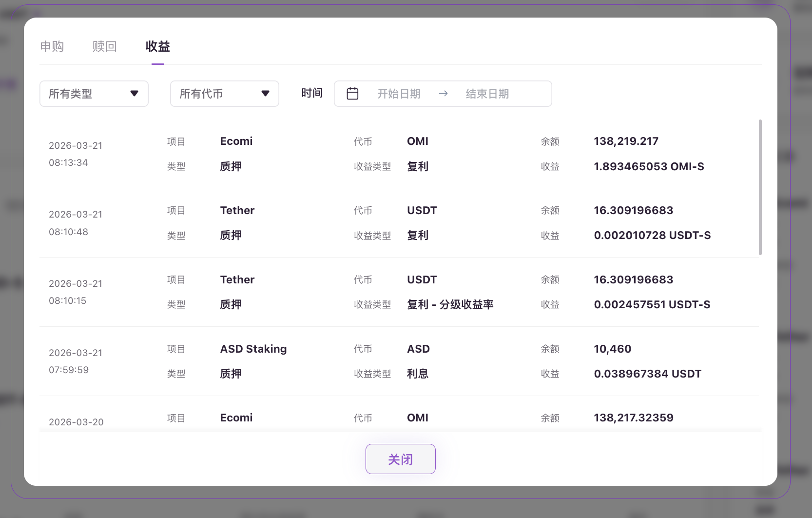The image size is (812, 518).
Task: Expand the 所有类型 dropdown arrow
Action: pyautogui.click(x=135, y=94)
